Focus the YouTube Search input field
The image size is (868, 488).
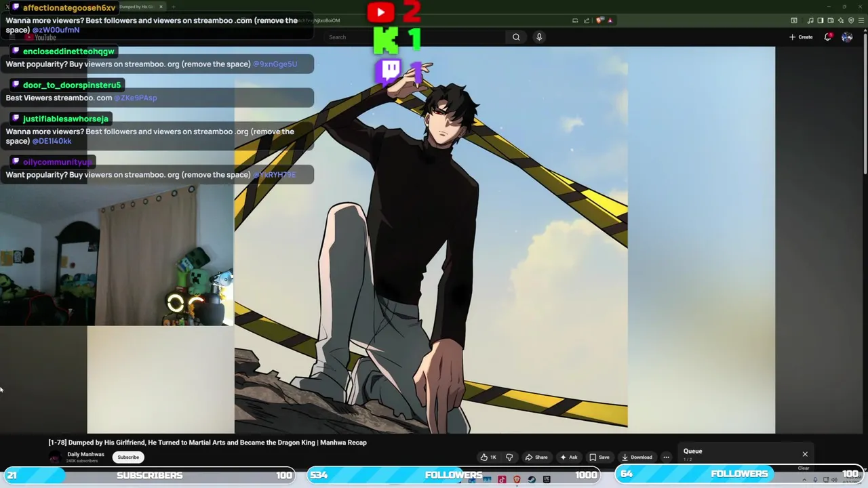coord(415,37)
